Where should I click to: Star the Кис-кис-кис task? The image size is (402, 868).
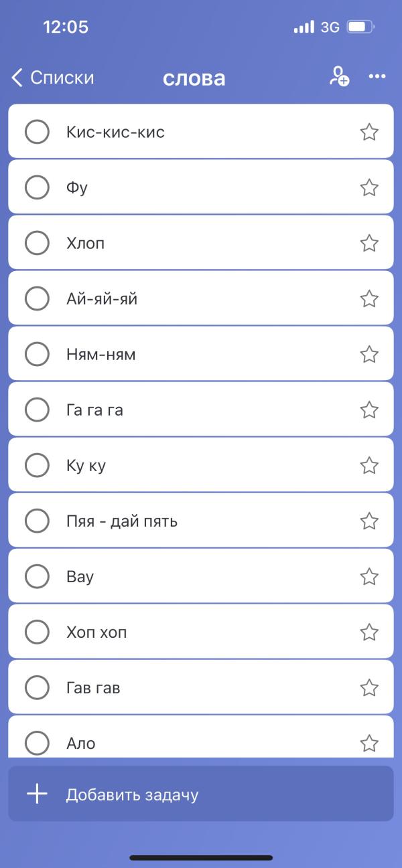tap(369, 132)
